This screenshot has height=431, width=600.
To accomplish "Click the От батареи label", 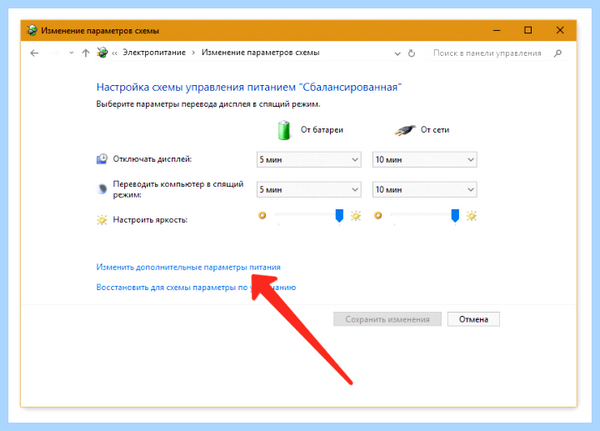I will coord(322,130).
